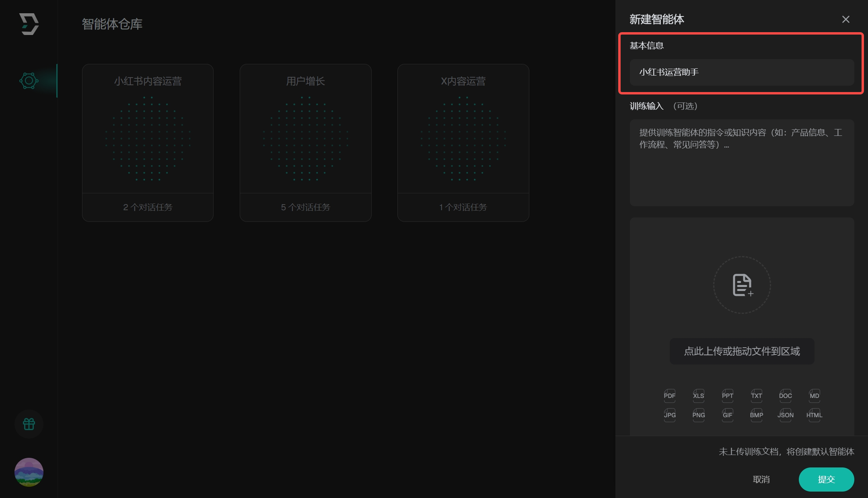Click the 取消 button

[761, 479]
